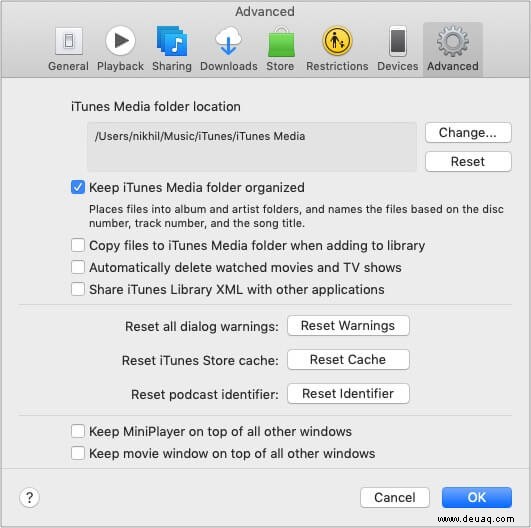Image resolution: width=531 pixels, height=528 pixels.
Task: Open help with the question mark button
Action: [29, 498]
